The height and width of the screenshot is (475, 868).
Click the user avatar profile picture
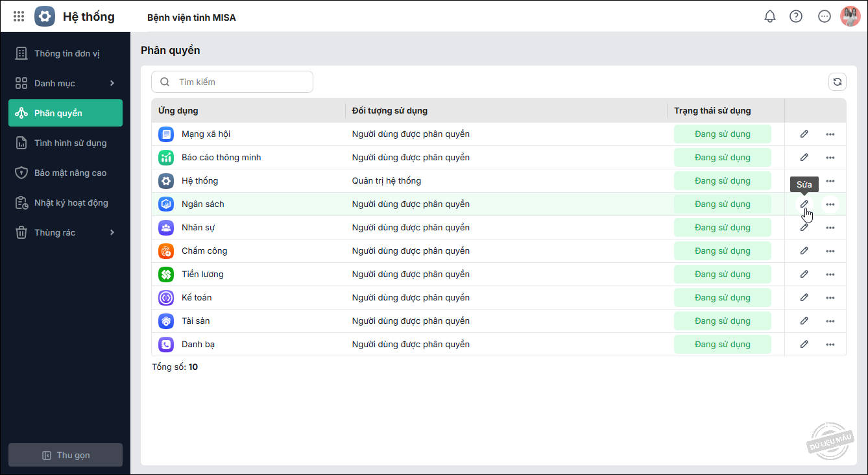click(x=850, y=16)
